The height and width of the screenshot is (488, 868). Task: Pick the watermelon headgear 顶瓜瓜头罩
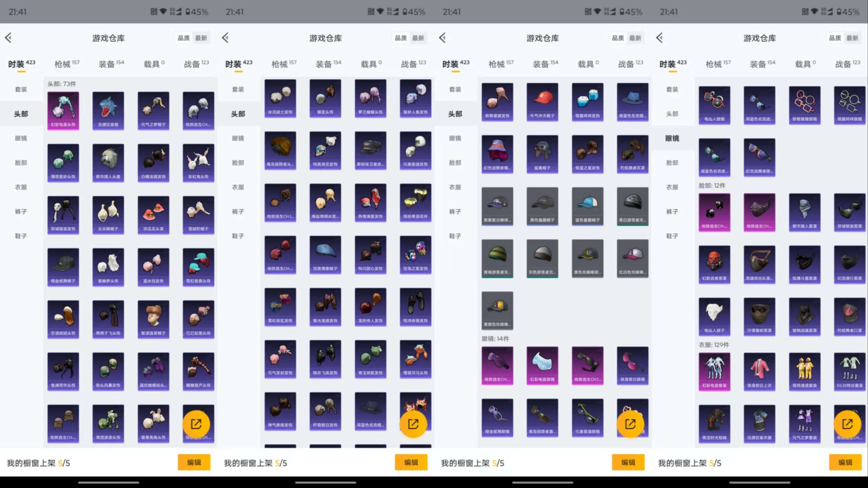[153, 214]
